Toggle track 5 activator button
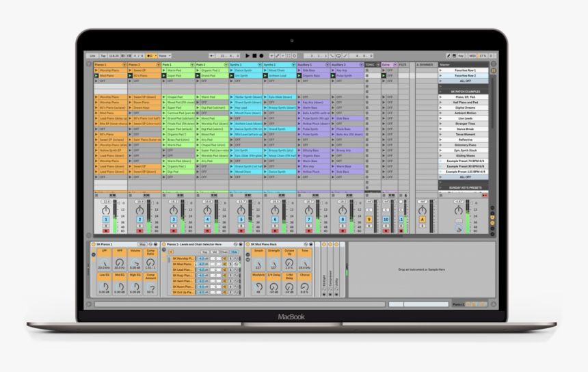588x372 pixels. pyautogui.click(x=241, y=220)
